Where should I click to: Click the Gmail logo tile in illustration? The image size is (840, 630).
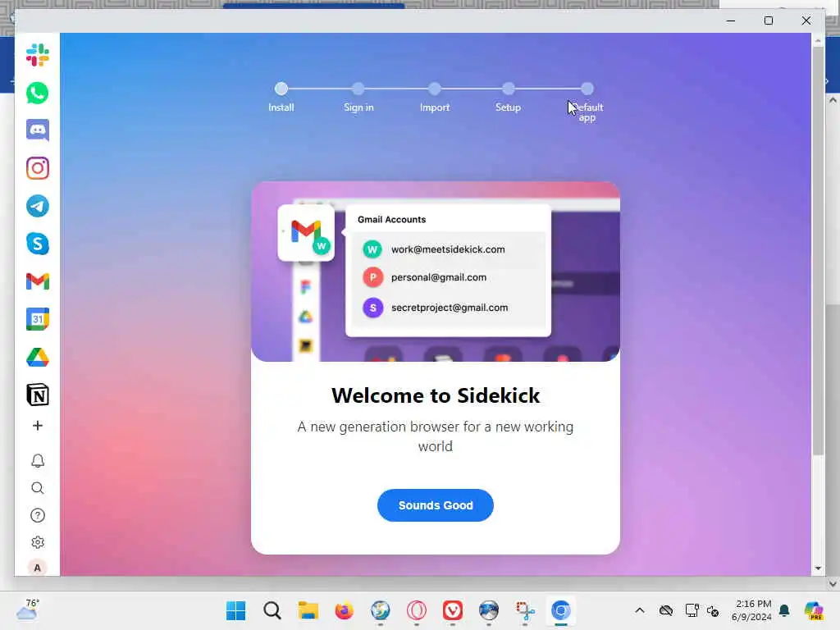(x=307, y=232)
